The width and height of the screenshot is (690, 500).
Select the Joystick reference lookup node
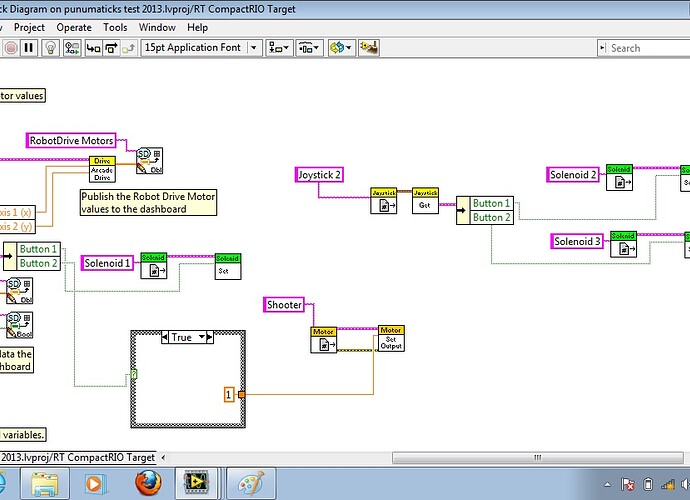384,201
